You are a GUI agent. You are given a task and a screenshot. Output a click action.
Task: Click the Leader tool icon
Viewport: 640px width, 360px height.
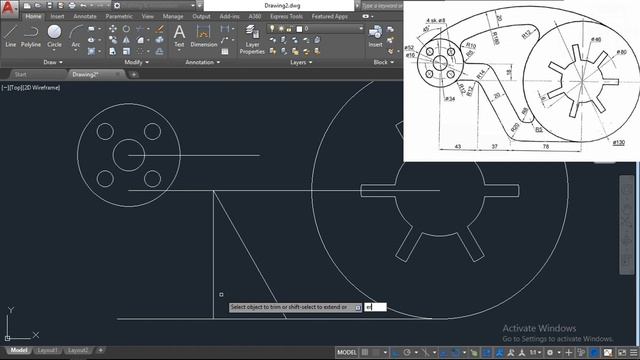224,40
